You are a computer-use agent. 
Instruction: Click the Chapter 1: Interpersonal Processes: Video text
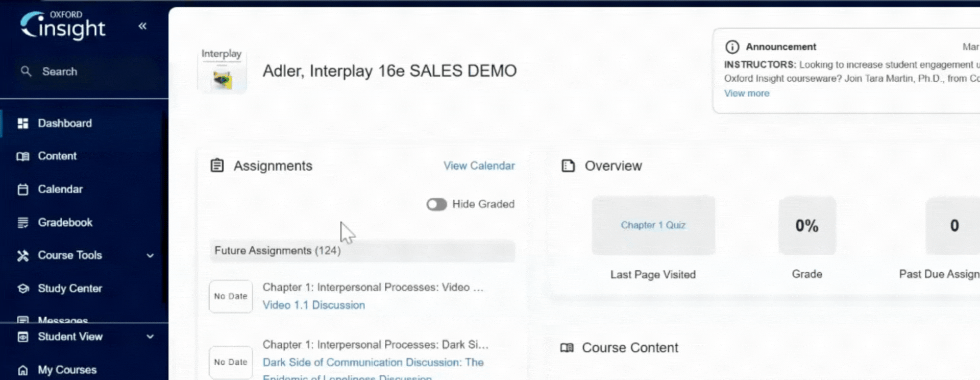[x=373, y=288]
